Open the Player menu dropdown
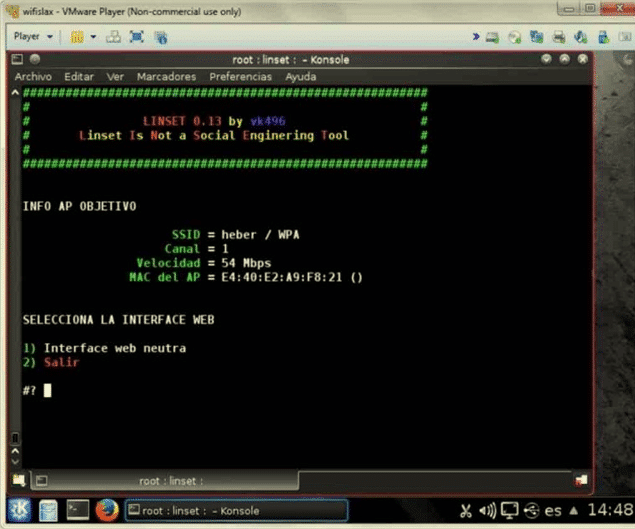The width and height of the screenshot is (635, 529). 33,36
